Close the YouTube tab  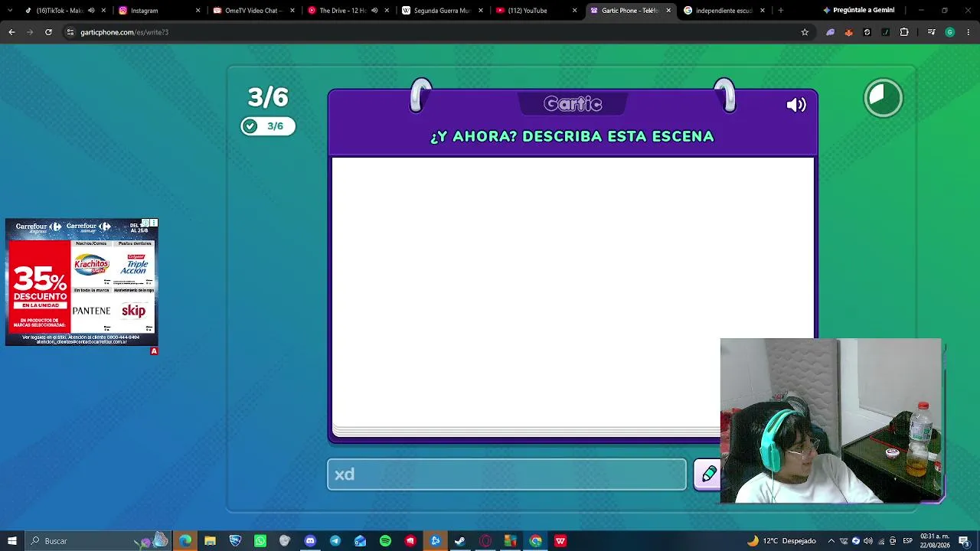tap(574, 11)
